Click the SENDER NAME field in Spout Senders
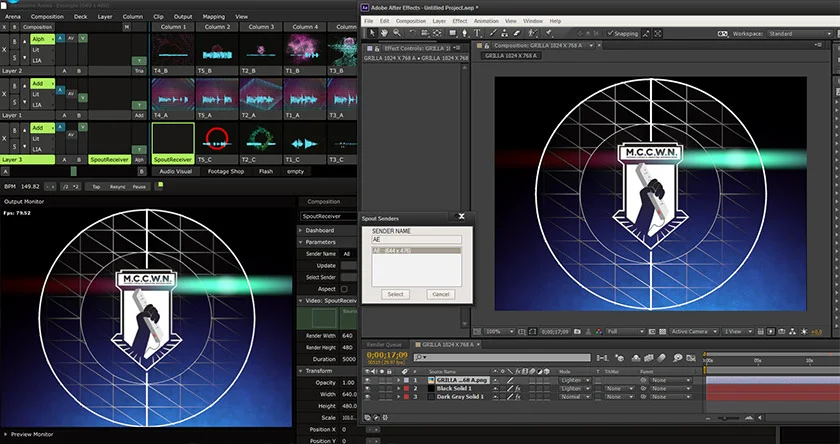840x444 pixels. pyautogui.click(x=416, y=239)
